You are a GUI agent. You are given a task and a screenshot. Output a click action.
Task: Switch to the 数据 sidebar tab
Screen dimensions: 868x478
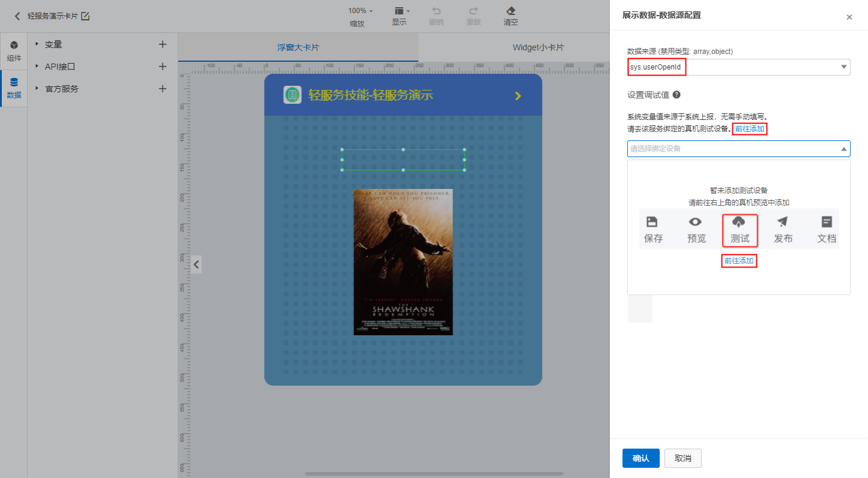click(14, 88)
